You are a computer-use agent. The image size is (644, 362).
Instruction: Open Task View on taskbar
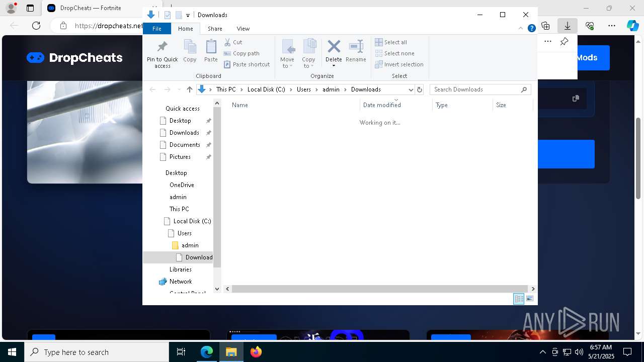tap(181, 352)
